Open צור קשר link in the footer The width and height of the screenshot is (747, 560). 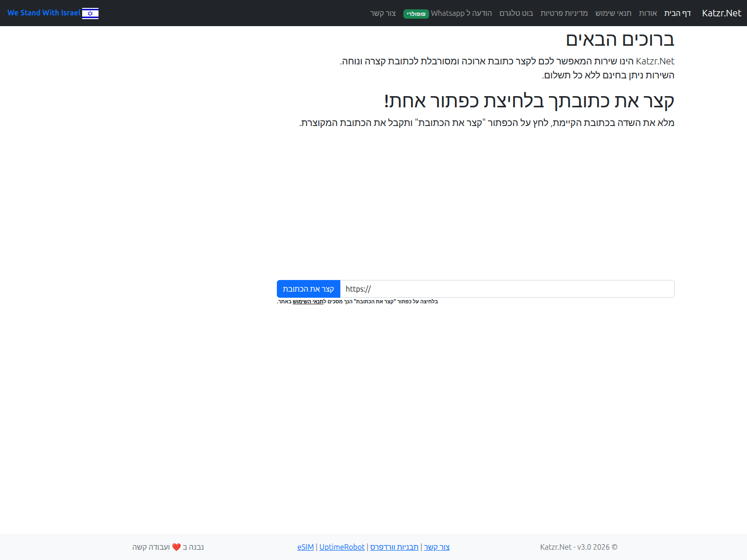click(x=437, y=547)
